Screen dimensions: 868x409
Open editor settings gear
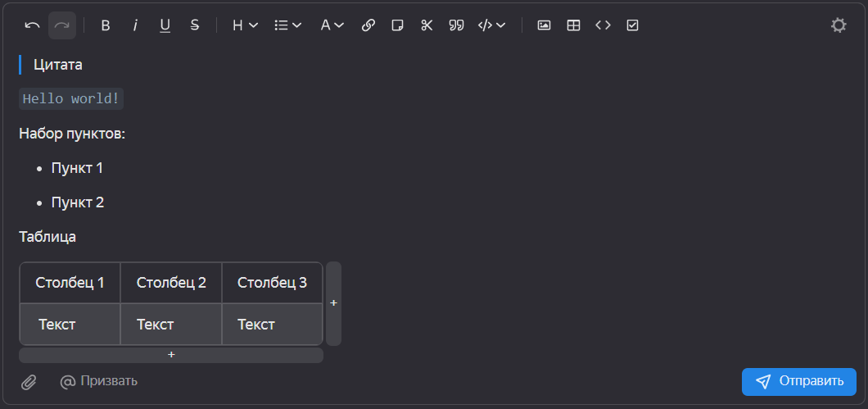[x=839, y=25]
